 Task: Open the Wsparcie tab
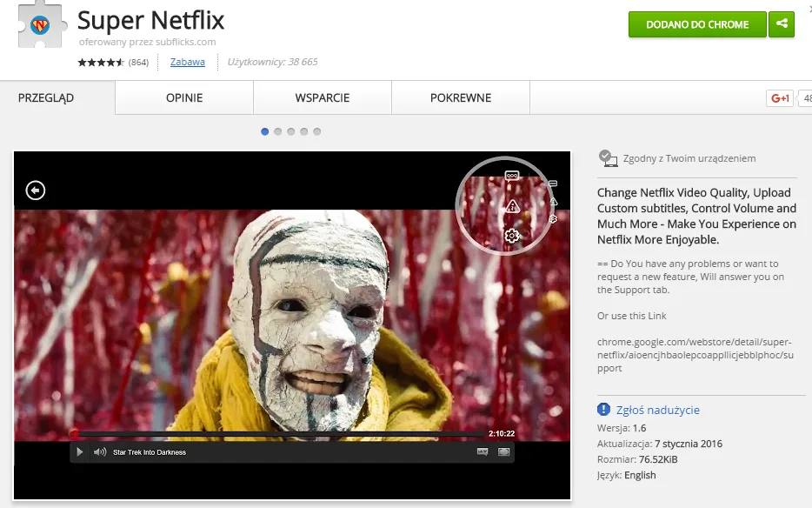point(323,97)
